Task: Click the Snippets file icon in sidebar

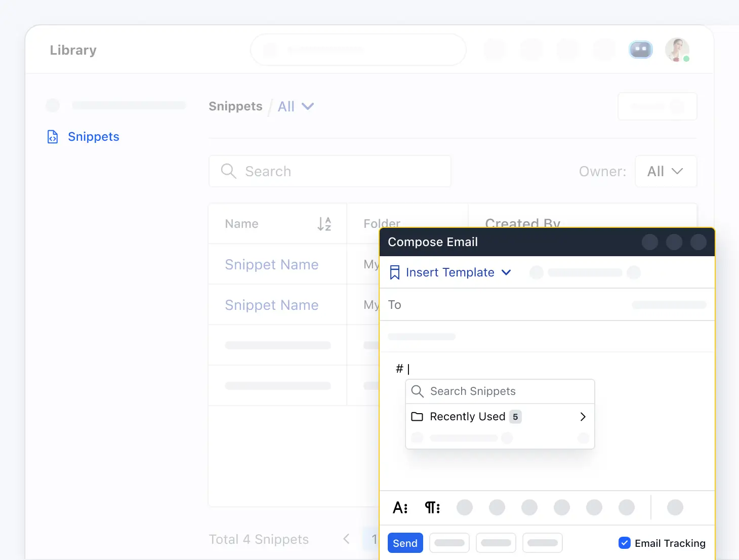Action: coord(53,137)
